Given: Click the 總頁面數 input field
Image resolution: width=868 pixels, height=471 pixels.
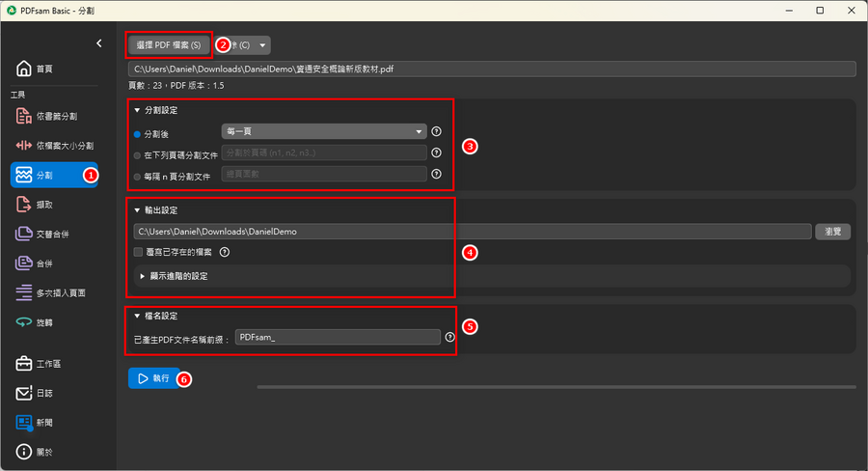Looking at the screenshot, I should click(324, 174).
